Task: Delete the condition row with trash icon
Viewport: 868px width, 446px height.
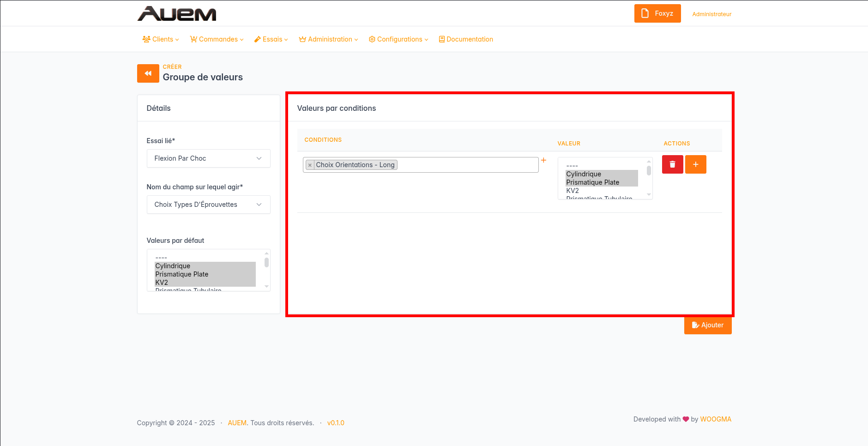Action: point(672,164)
